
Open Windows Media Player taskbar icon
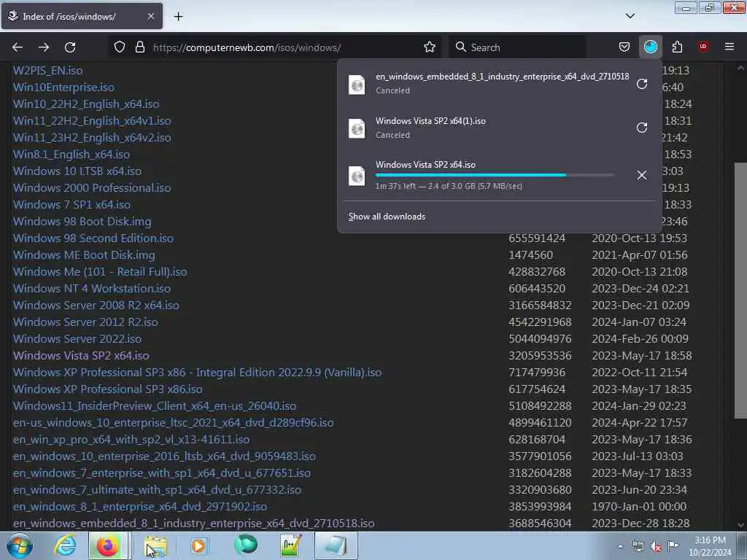[199, 545]
